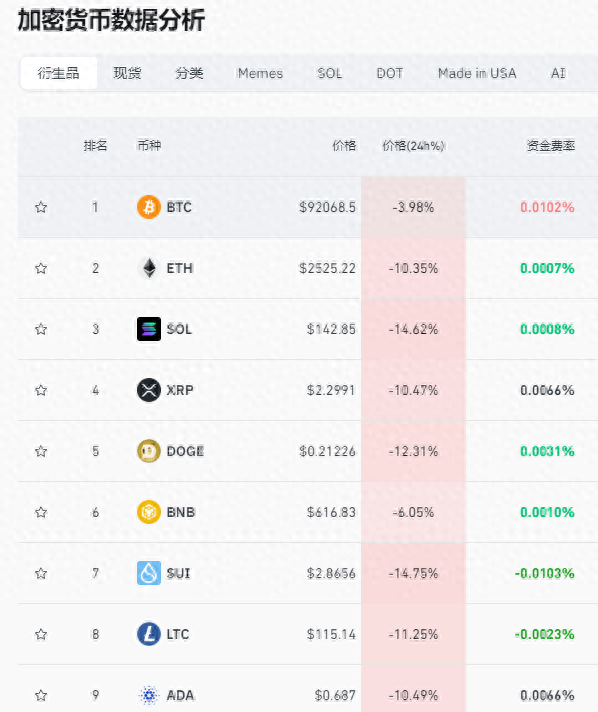
Task: Add DOGE to favorites via star
Action: pos(41,451)
